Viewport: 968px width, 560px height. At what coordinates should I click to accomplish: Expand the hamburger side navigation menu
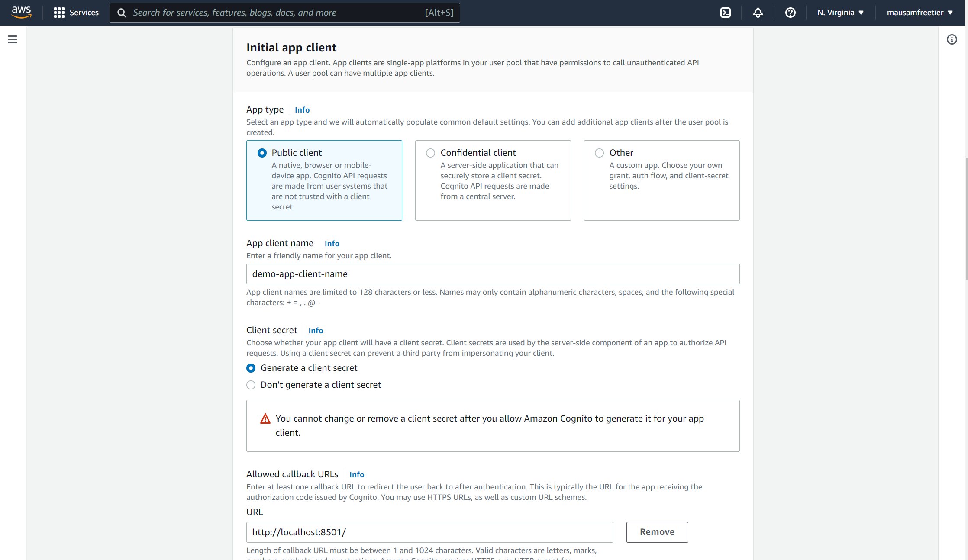click(13, 40)
